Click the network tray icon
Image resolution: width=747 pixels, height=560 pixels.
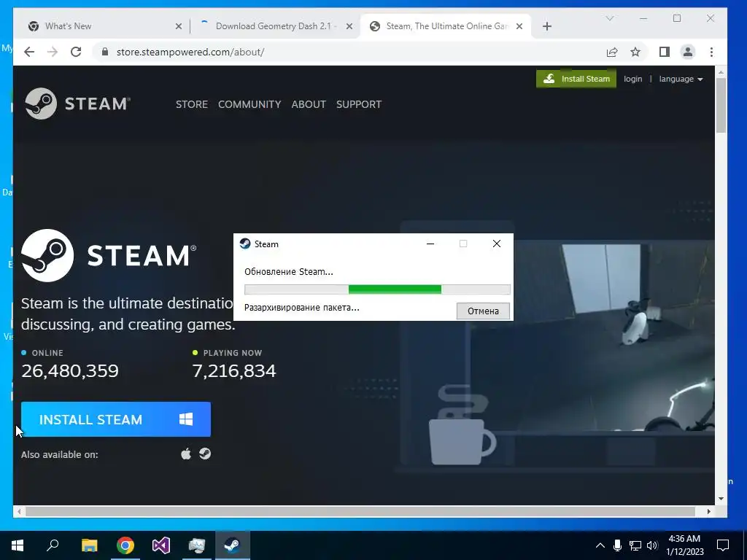point(635,545)
